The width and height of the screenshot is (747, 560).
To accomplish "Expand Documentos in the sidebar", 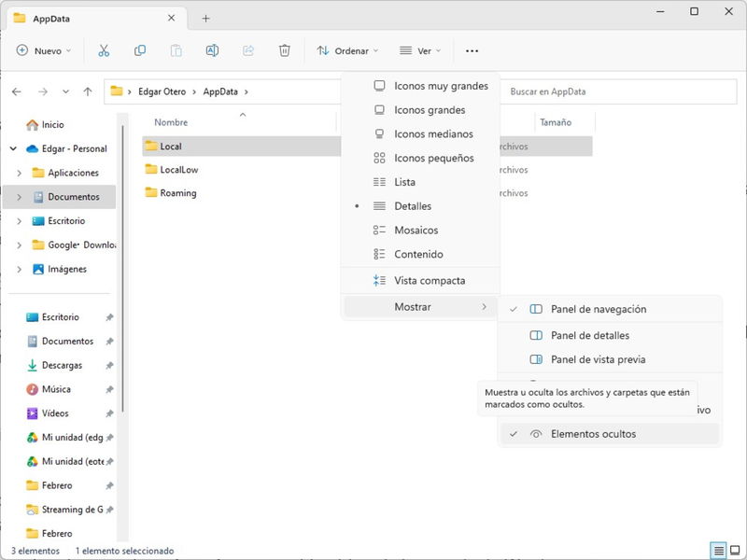I will 20,196.
